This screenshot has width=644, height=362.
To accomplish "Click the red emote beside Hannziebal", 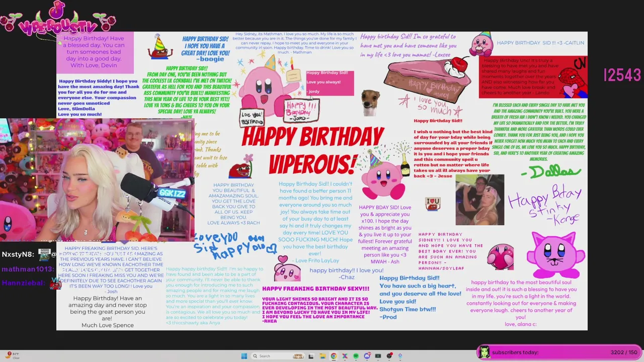I will [x=55, y=285].
